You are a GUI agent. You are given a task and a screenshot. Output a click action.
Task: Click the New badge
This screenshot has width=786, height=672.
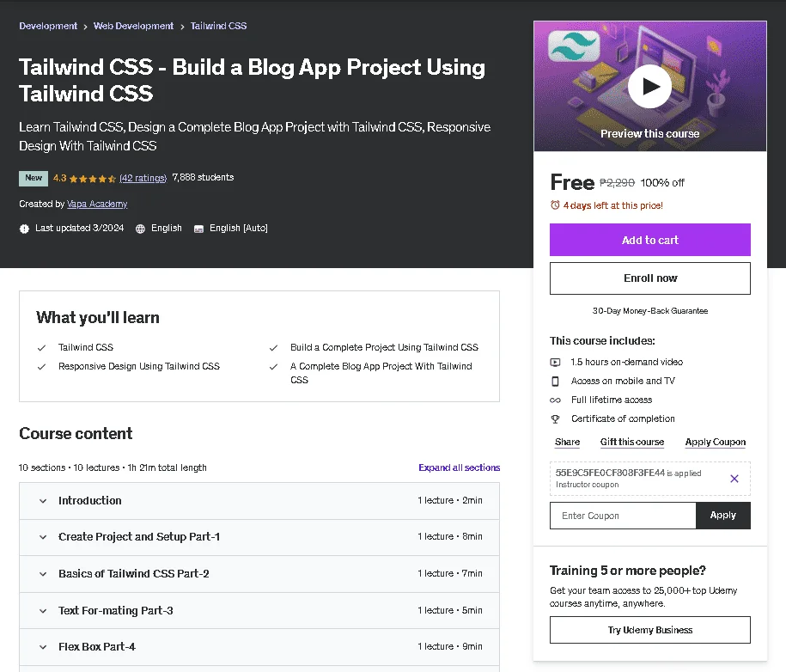34,178
